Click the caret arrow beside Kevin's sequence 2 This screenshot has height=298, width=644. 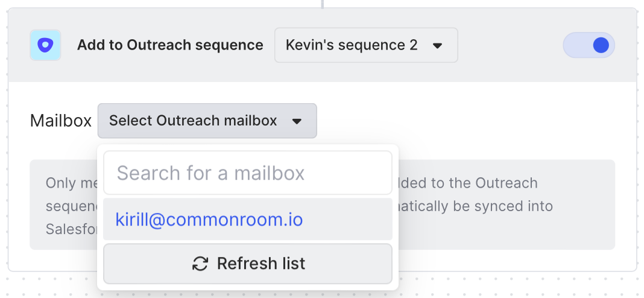coord(438,45)
